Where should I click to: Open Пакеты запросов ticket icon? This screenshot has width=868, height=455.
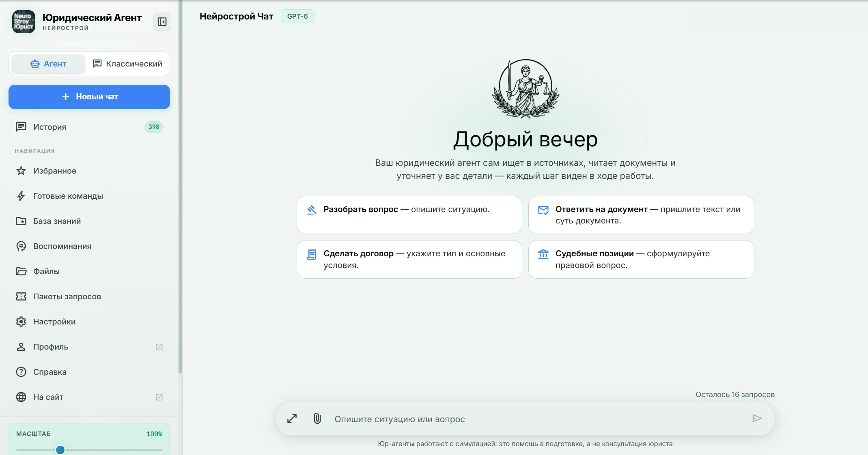pos(21,296)
